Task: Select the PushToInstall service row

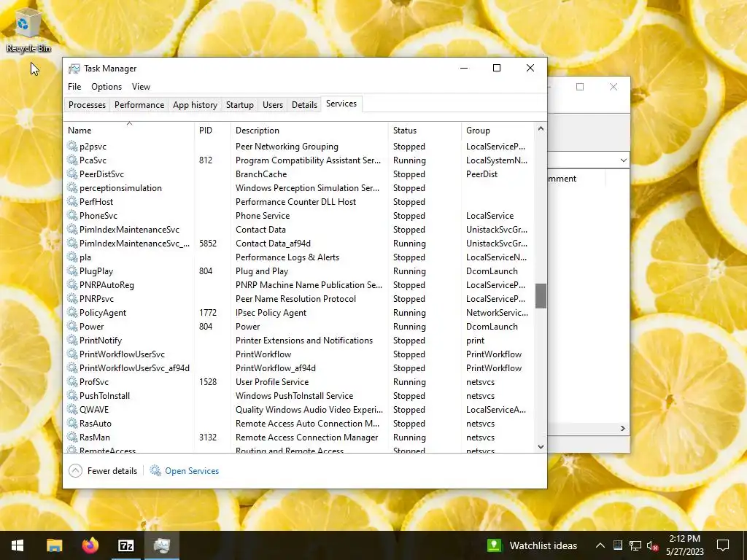Action: click(299, 395)
